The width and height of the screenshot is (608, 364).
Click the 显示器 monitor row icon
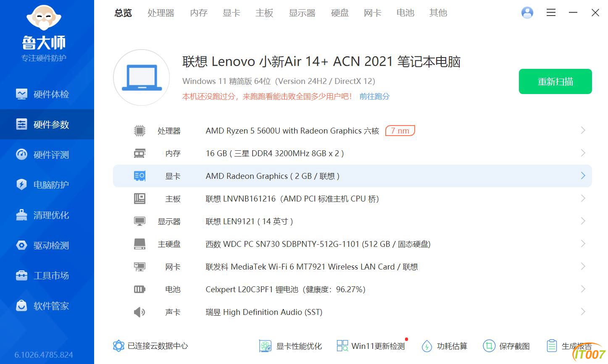(139, 221)
